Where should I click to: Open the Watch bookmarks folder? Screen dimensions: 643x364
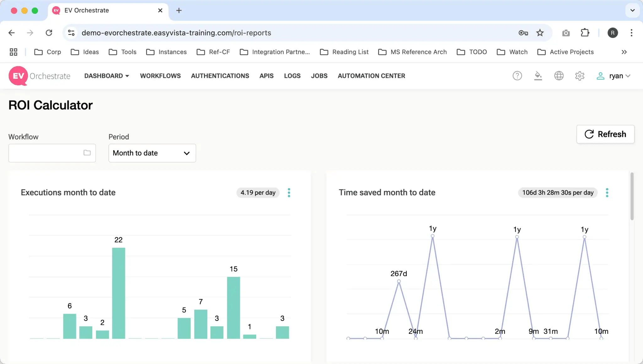point(512,52)
